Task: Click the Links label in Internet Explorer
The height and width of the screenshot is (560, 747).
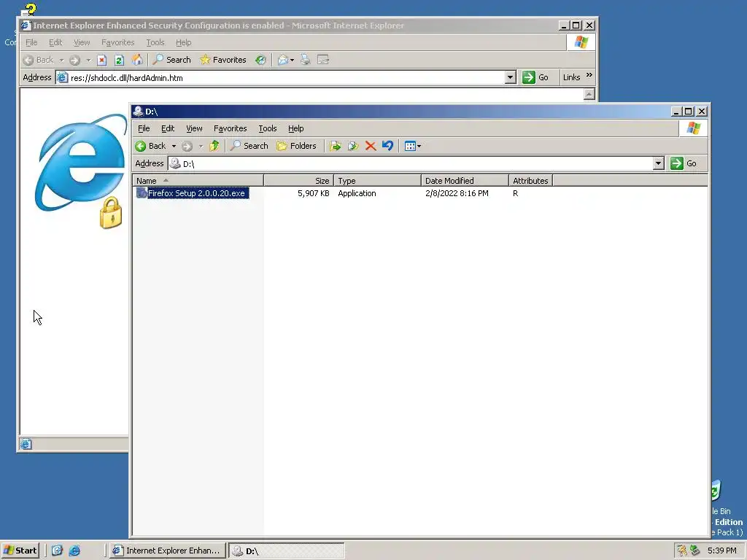Action: click(571, 77)
